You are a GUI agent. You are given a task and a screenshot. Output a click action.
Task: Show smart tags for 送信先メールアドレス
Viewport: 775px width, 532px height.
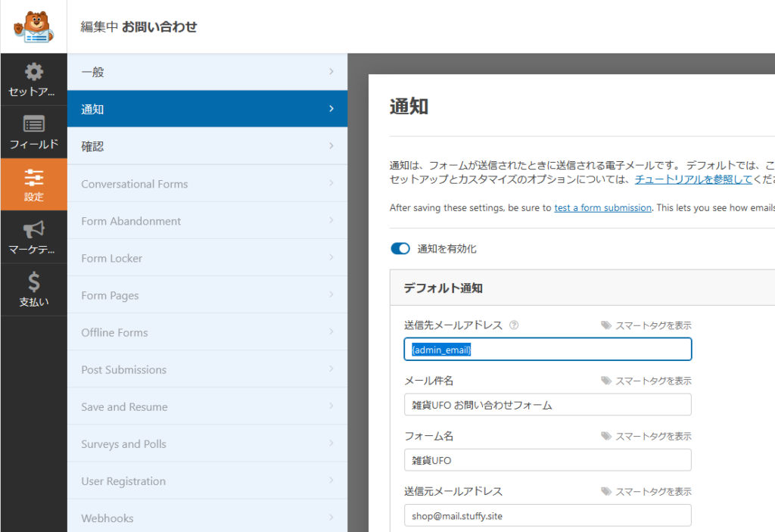[646, 325]
